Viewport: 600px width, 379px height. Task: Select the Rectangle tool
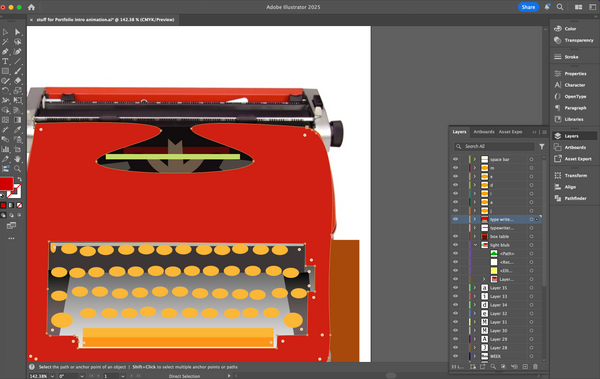[x=5, y=71]
